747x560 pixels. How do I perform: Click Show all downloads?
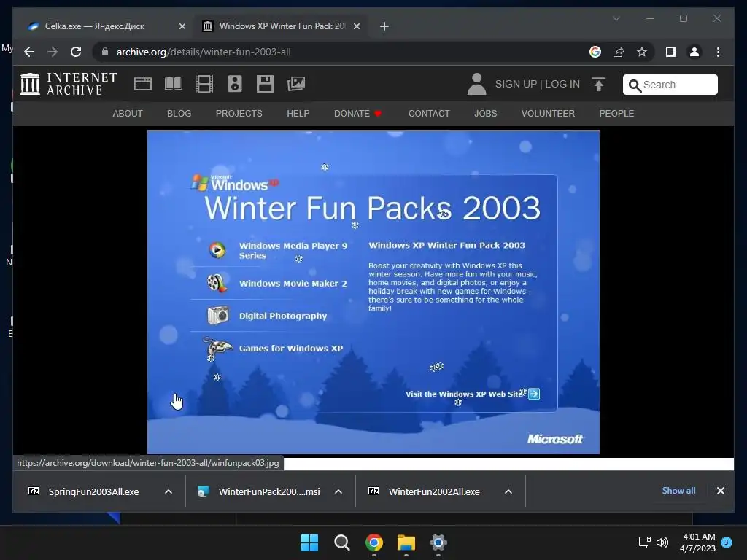678,491
